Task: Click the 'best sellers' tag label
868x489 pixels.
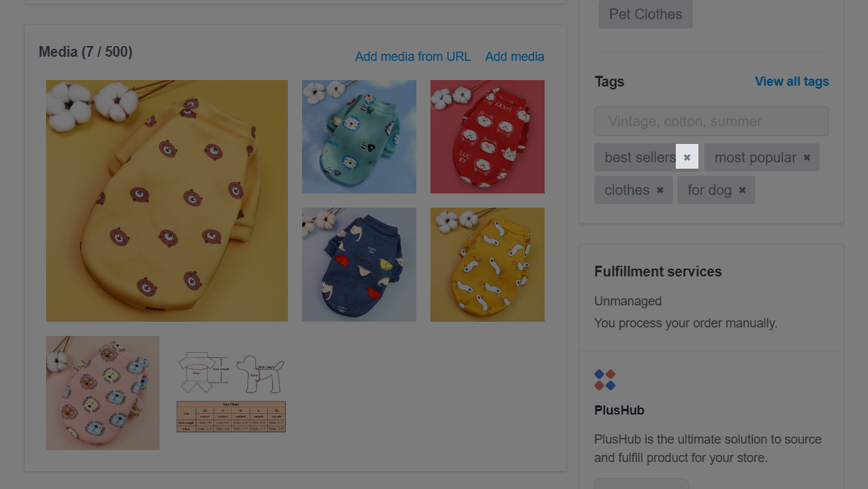Action: (640, 157)
